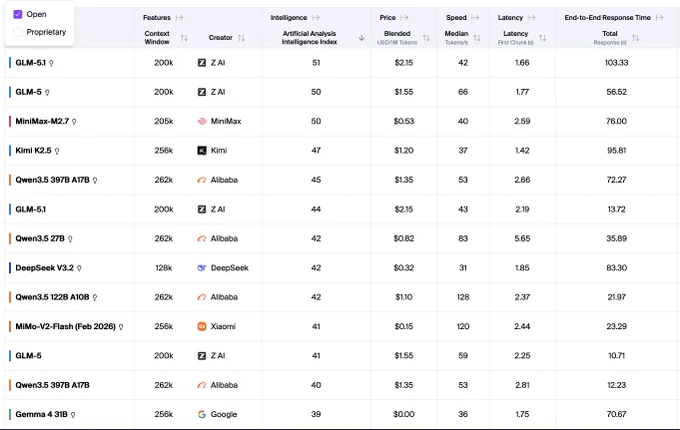Sort by Total response time
The height and width of the screenshot is (430, 680).
[x=635, y=38]
